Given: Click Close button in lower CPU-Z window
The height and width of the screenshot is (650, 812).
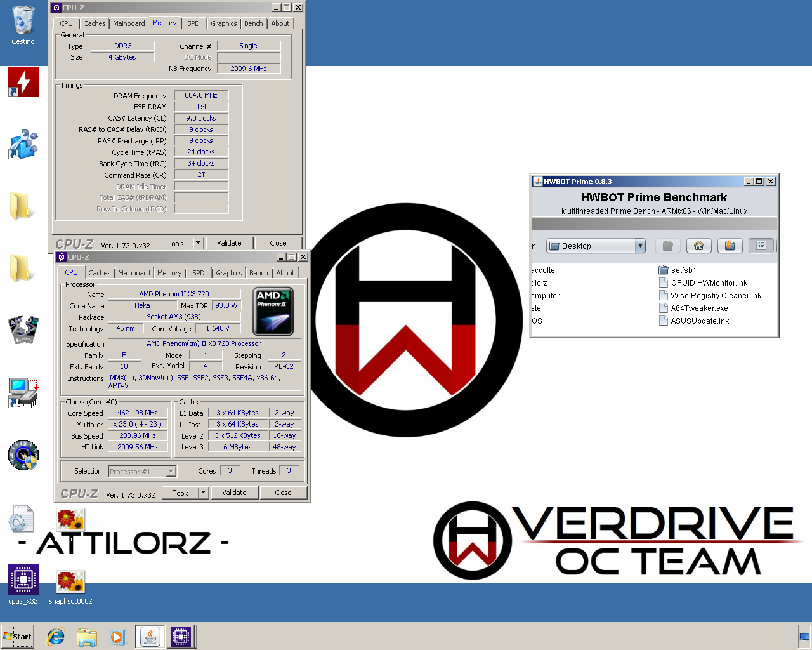Looking at the screenshot, I should coord(283,493).
